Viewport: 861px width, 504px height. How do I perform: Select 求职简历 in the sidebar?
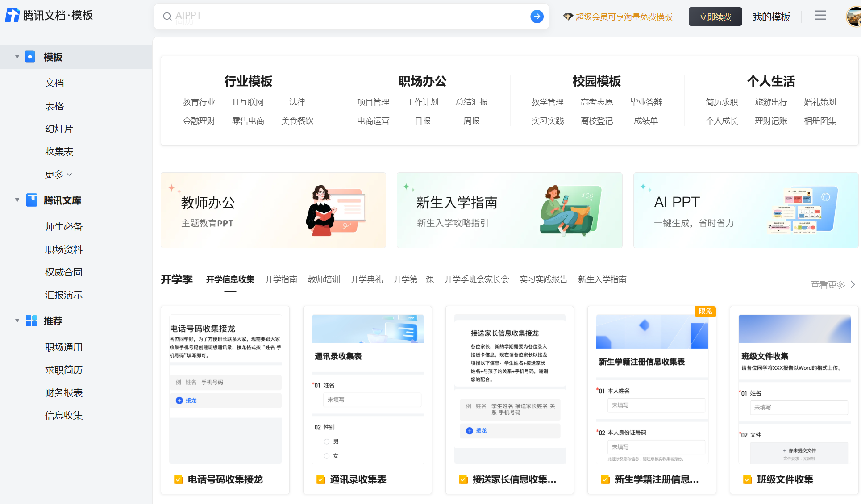[x=64, y=370]
